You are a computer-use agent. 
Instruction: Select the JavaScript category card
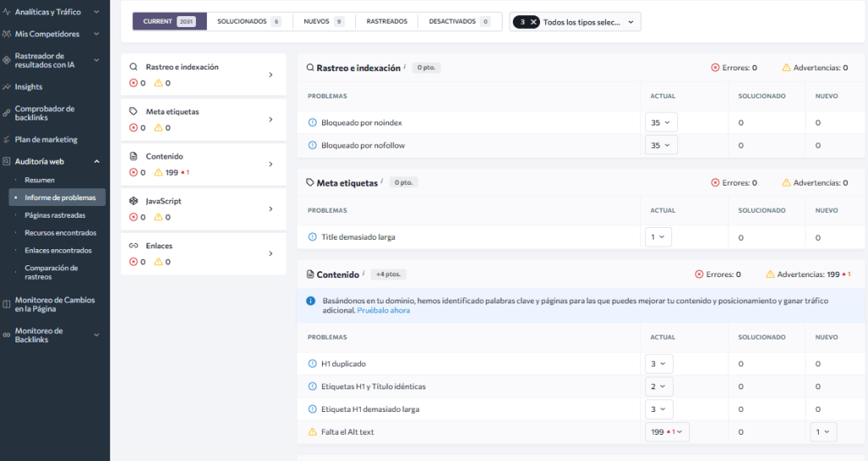tap(203, 208)
